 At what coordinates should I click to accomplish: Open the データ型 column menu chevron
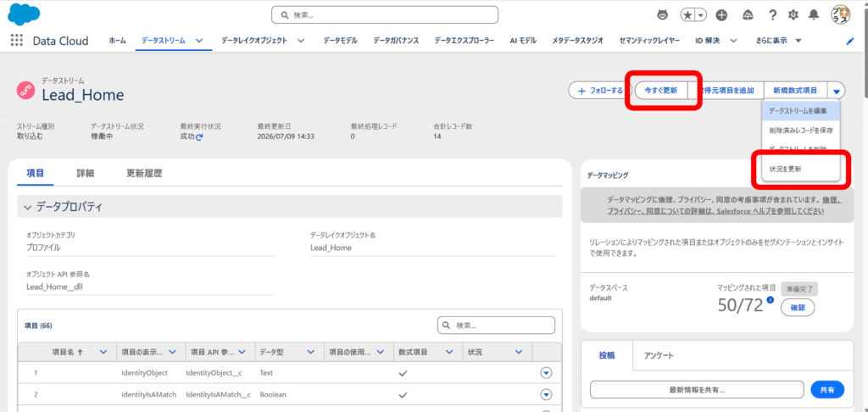point(310,352)
